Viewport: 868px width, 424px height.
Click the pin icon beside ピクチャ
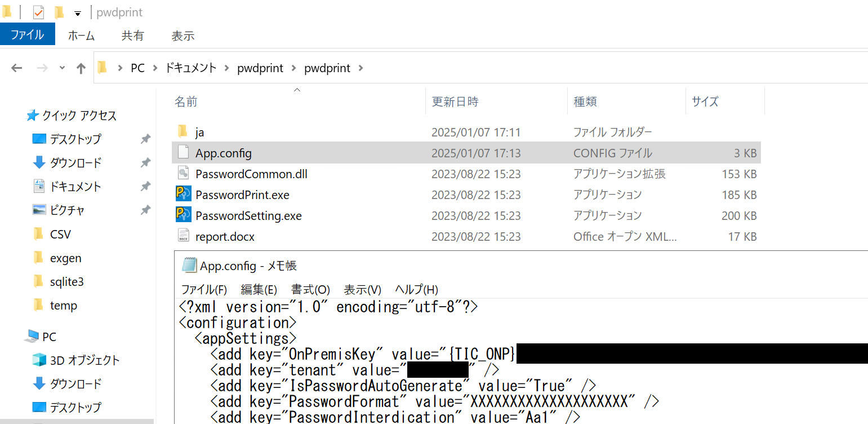coord(145,210)
